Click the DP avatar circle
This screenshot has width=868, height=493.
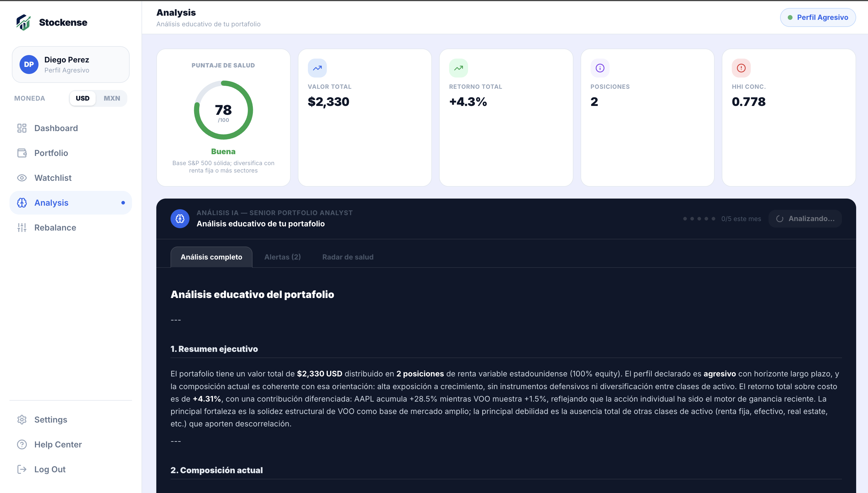click(29, 64)
